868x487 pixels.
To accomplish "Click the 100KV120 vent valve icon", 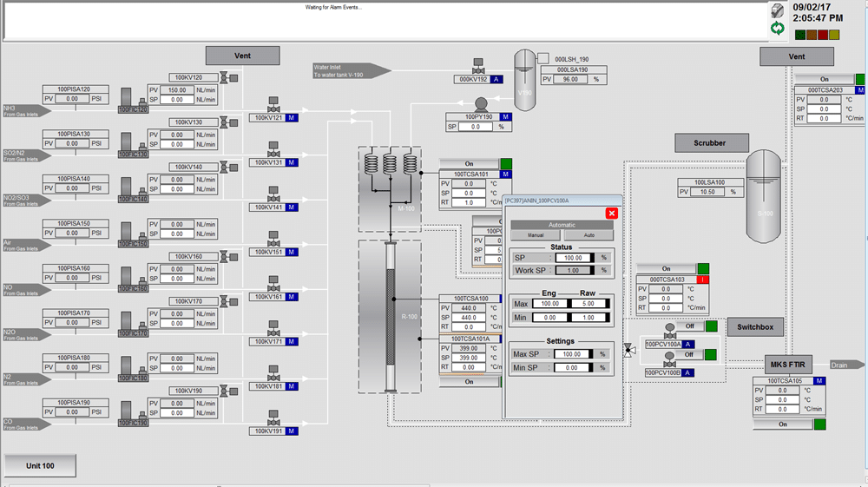I will click(x=228, y=78).
